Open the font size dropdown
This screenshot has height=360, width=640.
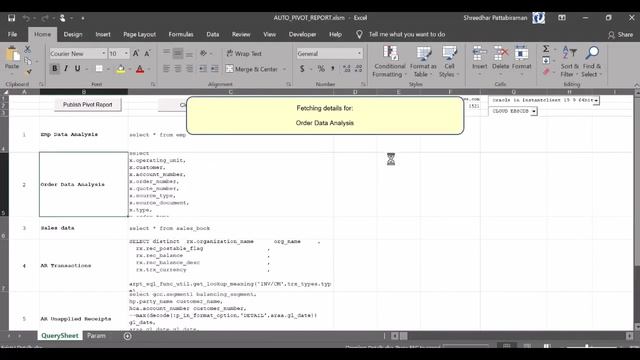coord(126,53)
